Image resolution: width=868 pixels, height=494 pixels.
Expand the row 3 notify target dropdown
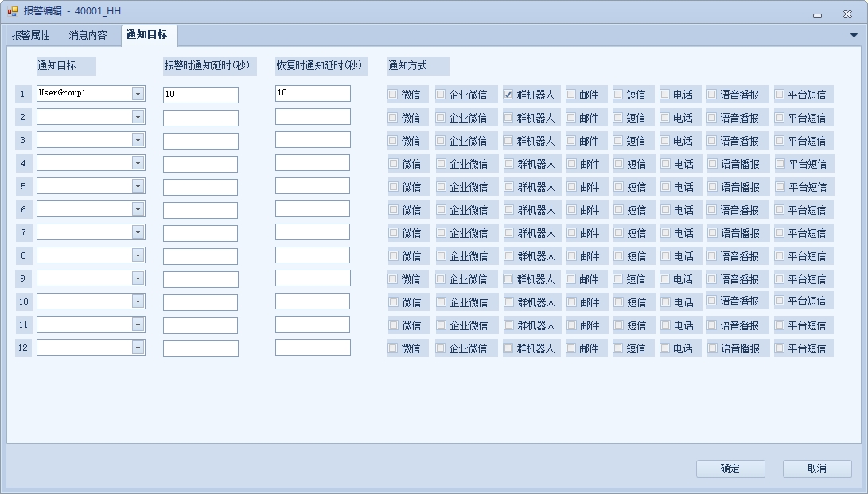point(138,140)
